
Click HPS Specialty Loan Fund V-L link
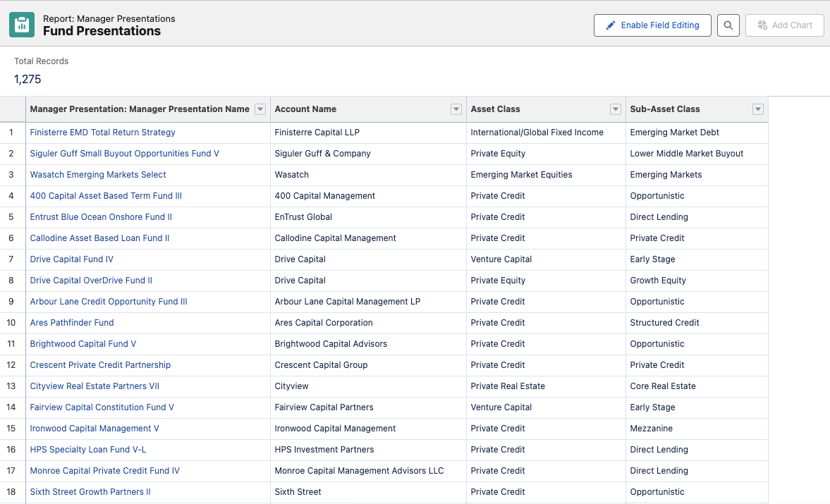click(88, 450)
